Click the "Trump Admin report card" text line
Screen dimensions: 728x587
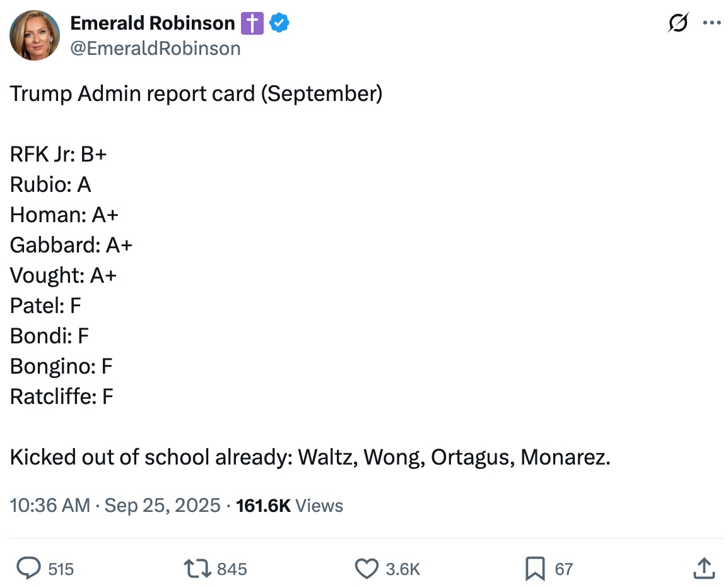pos(196,94)
